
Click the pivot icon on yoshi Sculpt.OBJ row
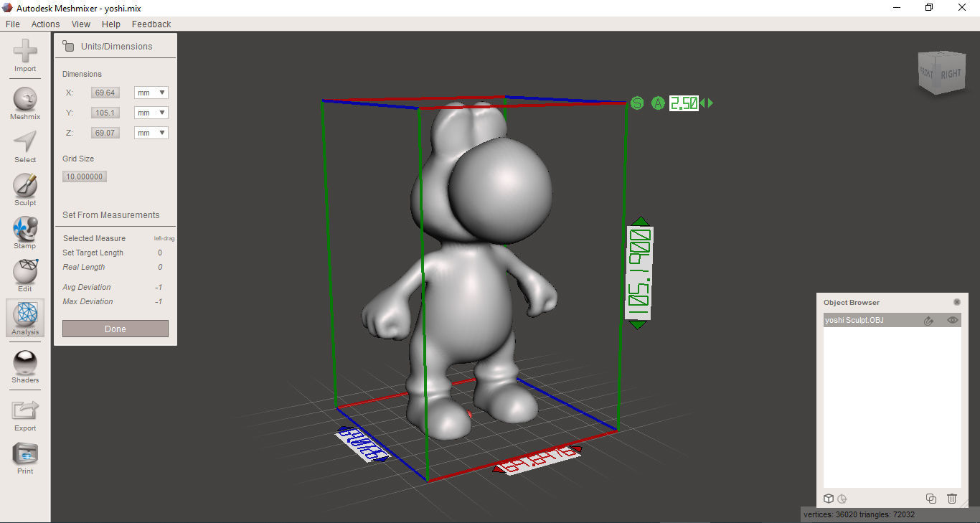coord(928,321)
